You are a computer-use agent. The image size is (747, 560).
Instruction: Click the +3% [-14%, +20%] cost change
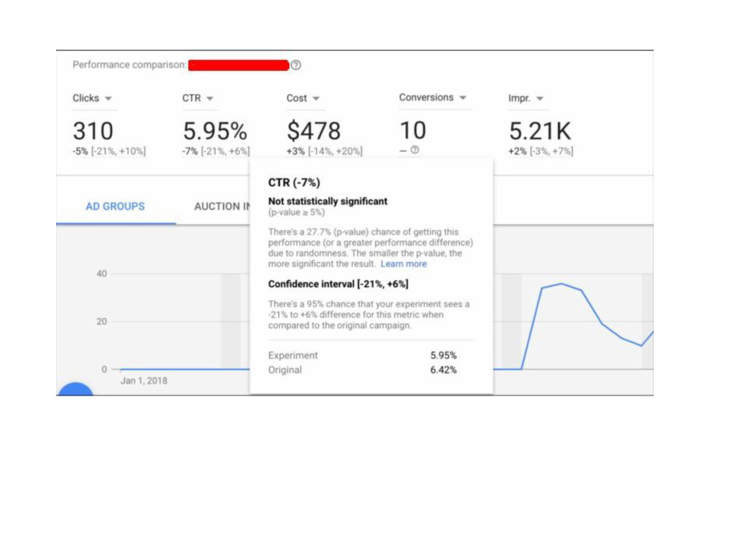324,152
